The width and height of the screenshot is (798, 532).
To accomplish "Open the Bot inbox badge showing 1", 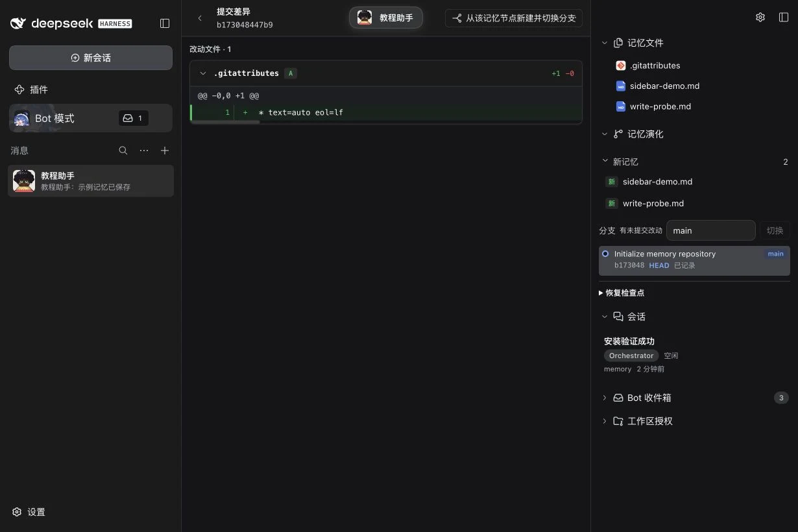I will [x=133, y=118].
